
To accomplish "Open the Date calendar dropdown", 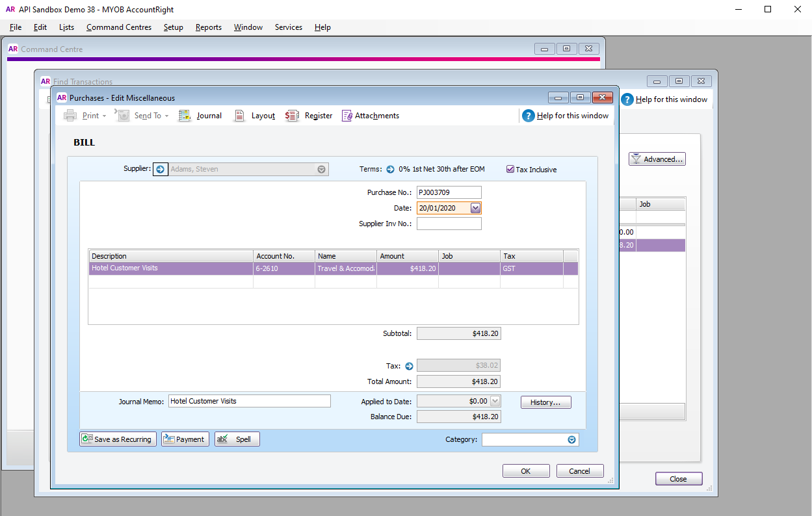I will click(x=475, y=208).
